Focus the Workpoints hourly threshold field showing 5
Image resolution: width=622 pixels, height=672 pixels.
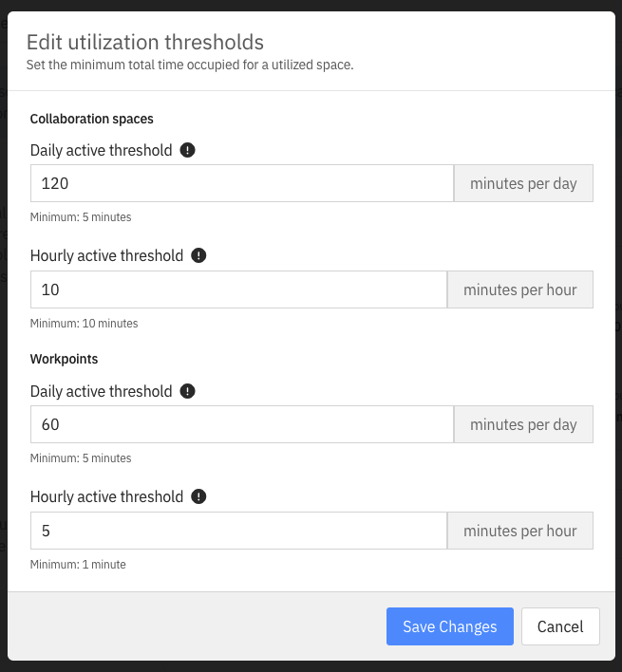[x=238, y=531]
